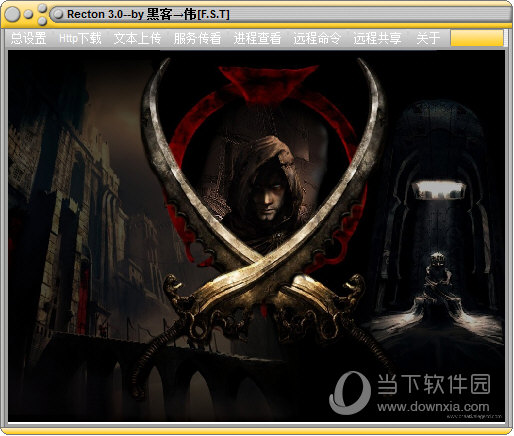The image size is (514, 436).
Task: Click the large gray round button in title bar
Action: [x=12, y=14]
